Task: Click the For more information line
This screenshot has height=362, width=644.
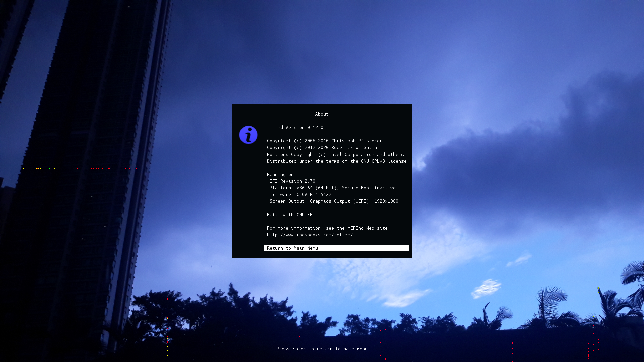Action: (x=328, y=228)
